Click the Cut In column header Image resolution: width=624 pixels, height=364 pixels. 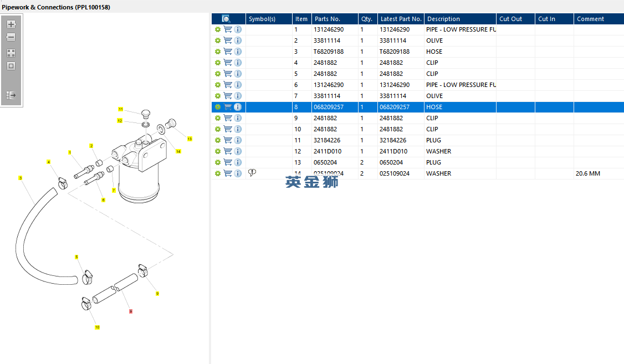pos(554,19)
